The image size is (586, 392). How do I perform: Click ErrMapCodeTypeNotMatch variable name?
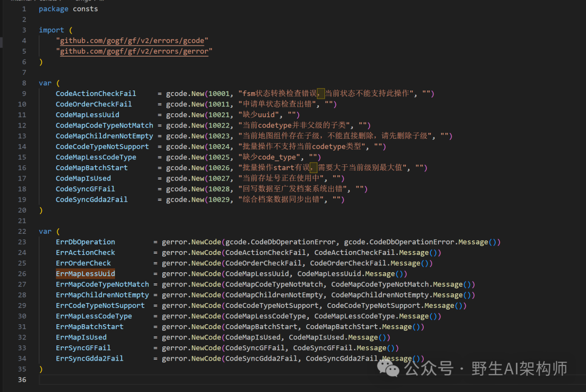pyautogui.click(x=102, y=285)
